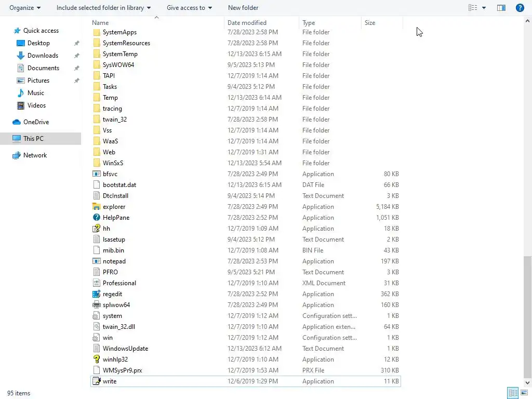Click the WinSxS folder icon
The height and width of the screenshot is (399, 532).
click(96, 163)
